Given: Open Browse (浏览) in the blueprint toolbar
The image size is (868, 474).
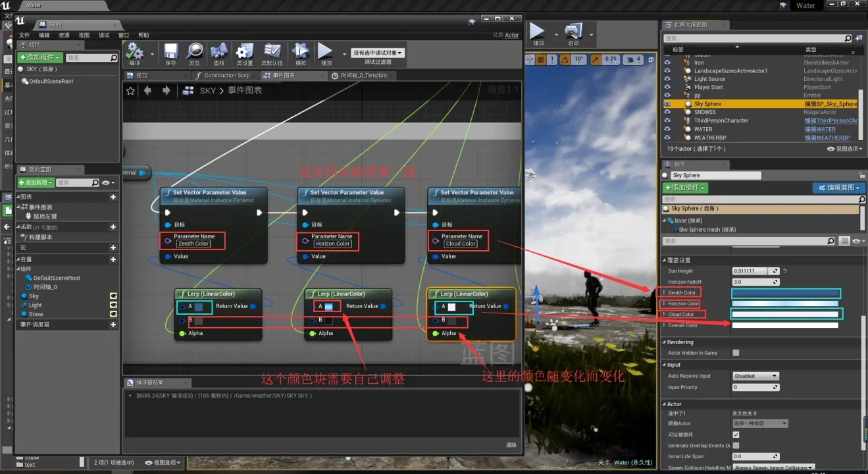Looking at the screenshot, I should tap(194, 53).
